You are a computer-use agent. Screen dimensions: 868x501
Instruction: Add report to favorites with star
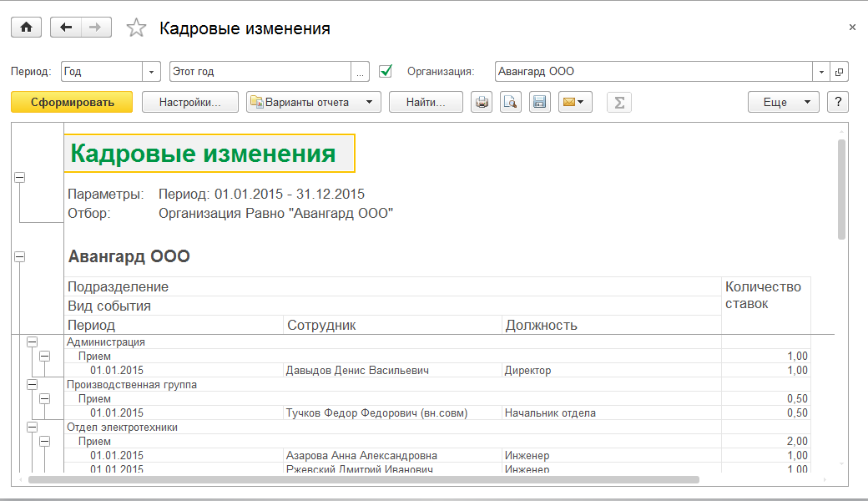tap(136, 28)
